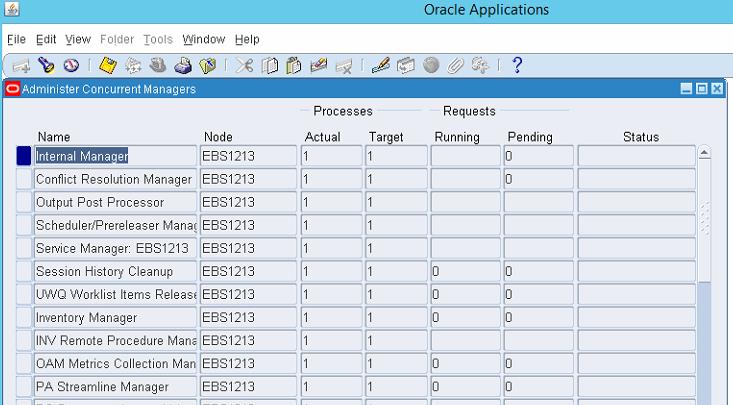Screen dimensions: 733x405
Task: Click the Paste clipboard icon
Action: coord(294,65)
